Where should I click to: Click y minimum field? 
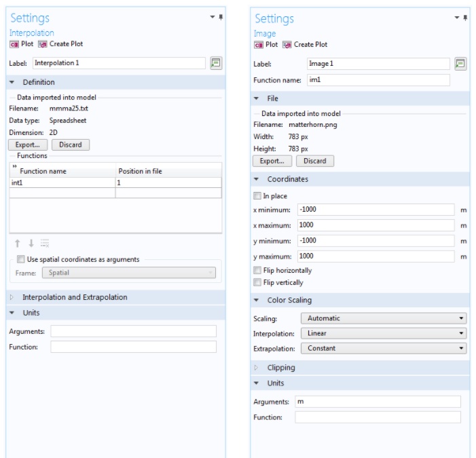coord(376,240)
